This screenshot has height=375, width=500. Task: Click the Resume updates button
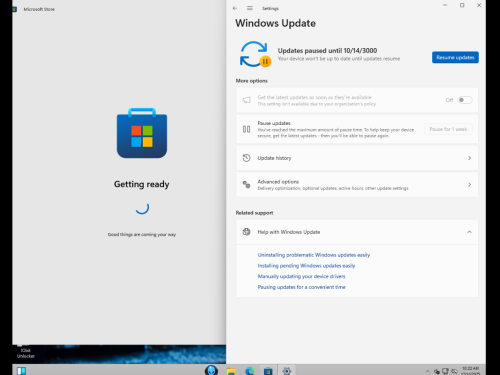coord(455,57)
